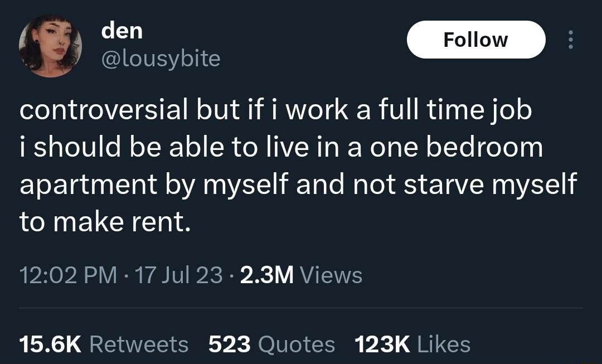This screenshot has height=364, width=602.
Task: Click the @lousybite handle
Action: [161, 57]
